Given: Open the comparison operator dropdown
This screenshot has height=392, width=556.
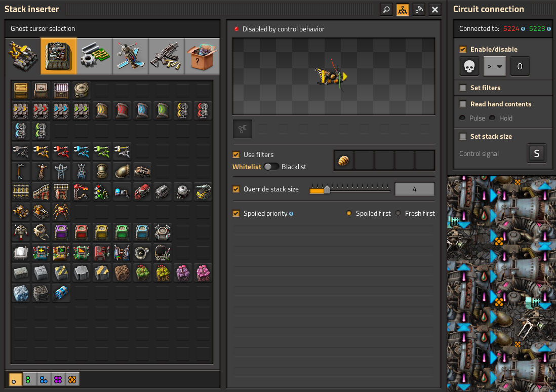Looking at the screenshot, I should tap(495, 66).
